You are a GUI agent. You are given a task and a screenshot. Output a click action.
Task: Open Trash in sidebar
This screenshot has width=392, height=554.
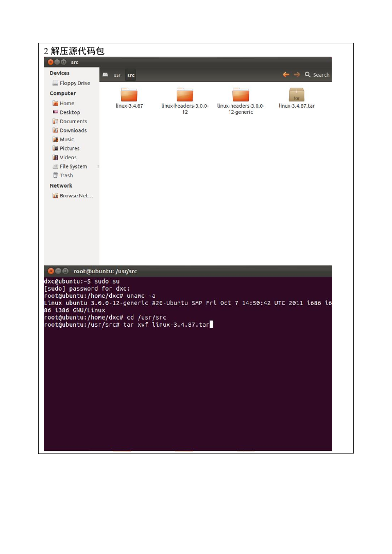pyautogui.click(x=63, y=175)
